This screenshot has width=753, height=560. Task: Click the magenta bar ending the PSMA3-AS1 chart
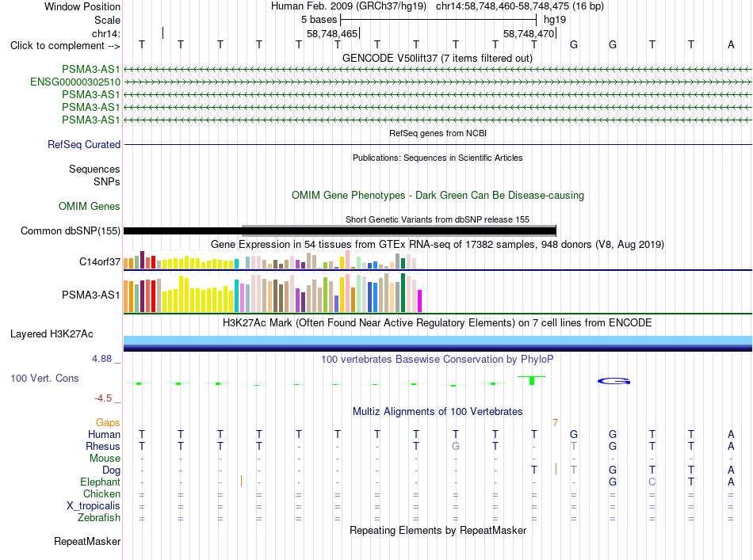[419, 301]
